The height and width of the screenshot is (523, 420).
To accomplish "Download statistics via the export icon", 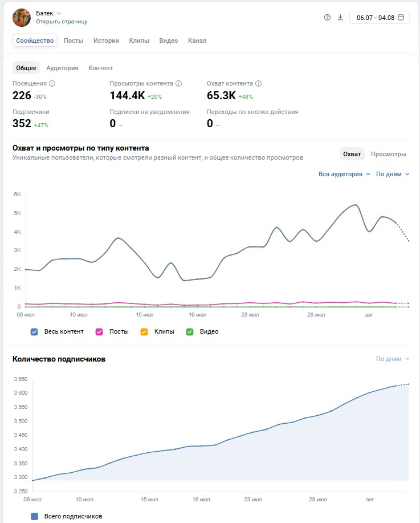I will point(340,17).
